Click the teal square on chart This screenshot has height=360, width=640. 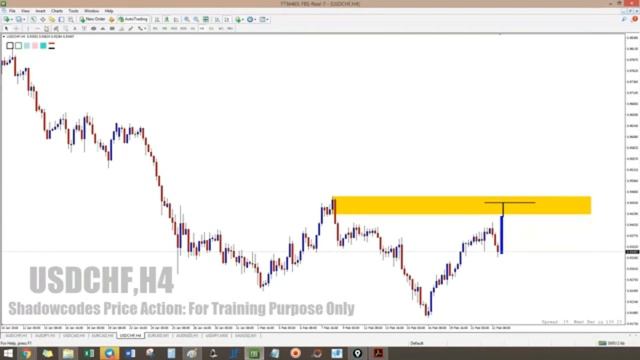click(x=43, y=46)
